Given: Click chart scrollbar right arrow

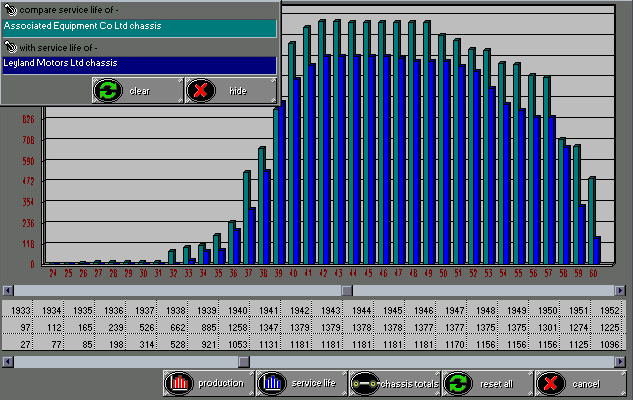Looking at the screenshot, I should 620,290.
